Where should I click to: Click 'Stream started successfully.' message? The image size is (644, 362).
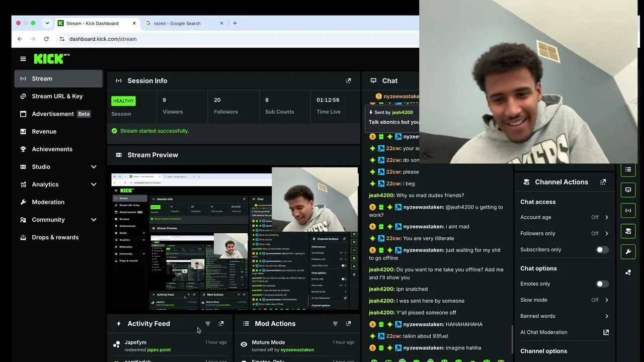(154, 131)
